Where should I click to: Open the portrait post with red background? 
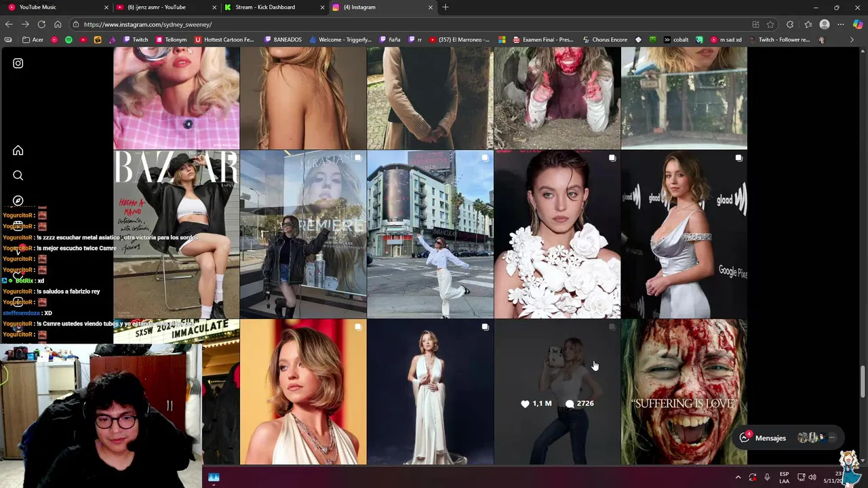pyautogui.click(x=303, y=392)
